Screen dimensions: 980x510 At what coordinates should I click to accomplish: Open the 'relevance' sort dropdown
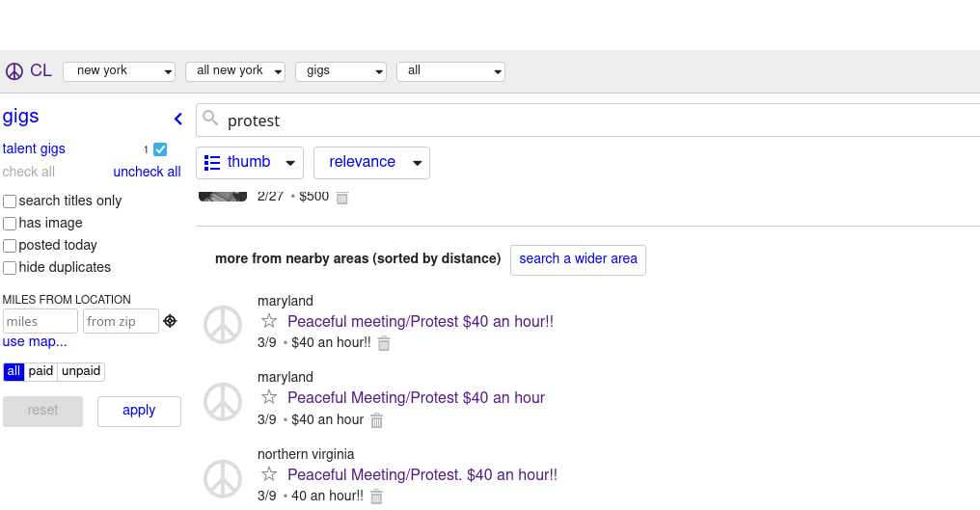pyautogui.click(x=371, y=163)
